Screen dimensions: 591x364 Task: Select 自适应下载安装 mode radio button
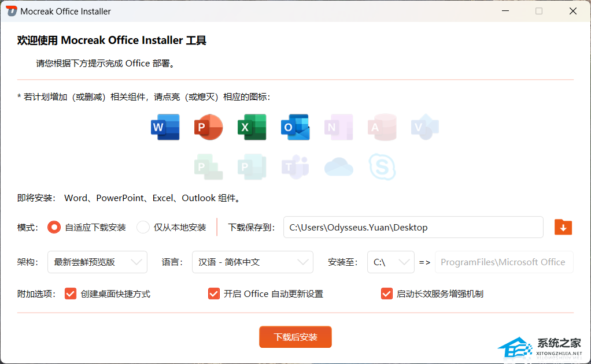pyautogui.click(x=54, y=228)
